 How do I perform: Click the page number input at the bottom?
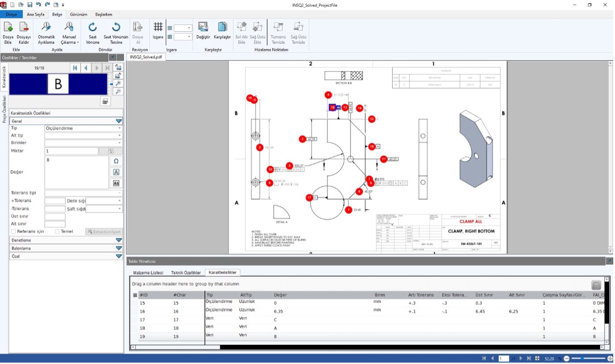coord(504,358)
